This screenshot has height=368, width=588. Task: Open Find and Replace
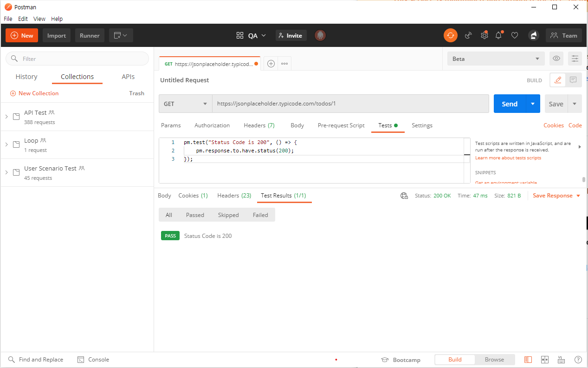click(36, 360)
